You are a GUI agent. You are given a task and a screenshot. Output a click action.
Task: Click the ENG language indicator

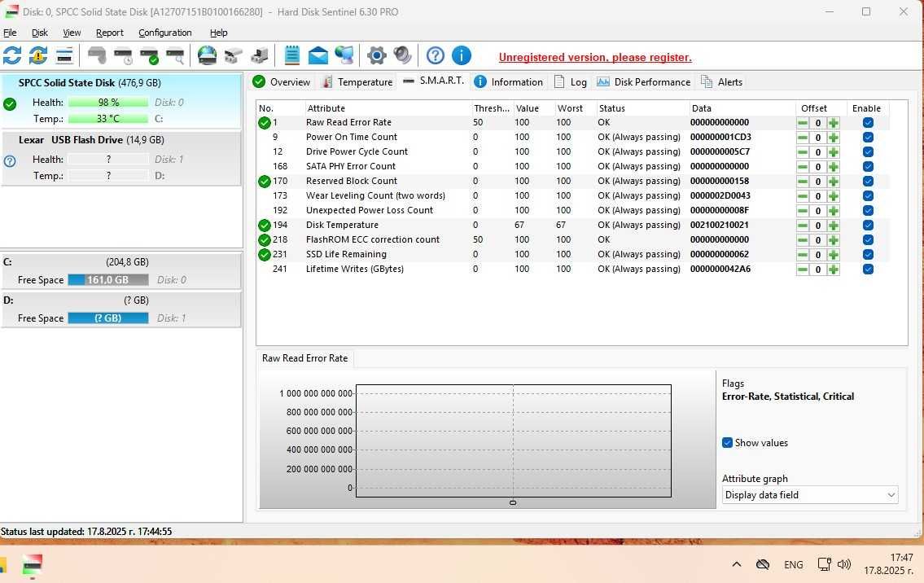tap(793, 565)
